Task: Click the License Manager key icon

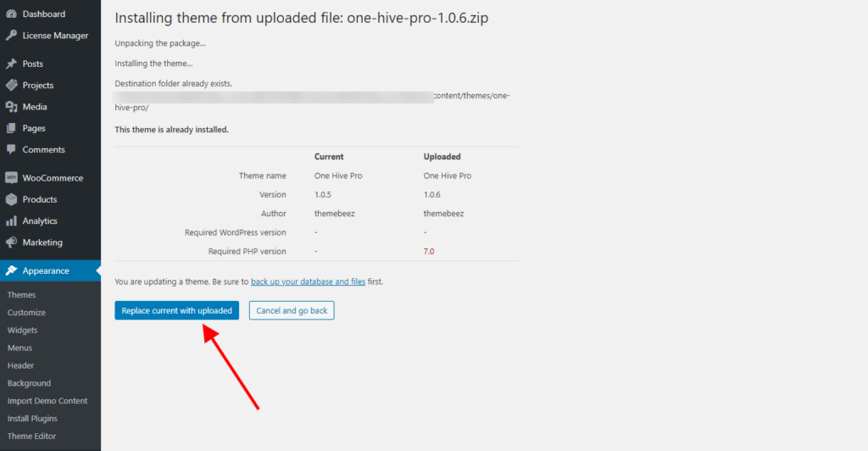Action: tap(11, 36)
